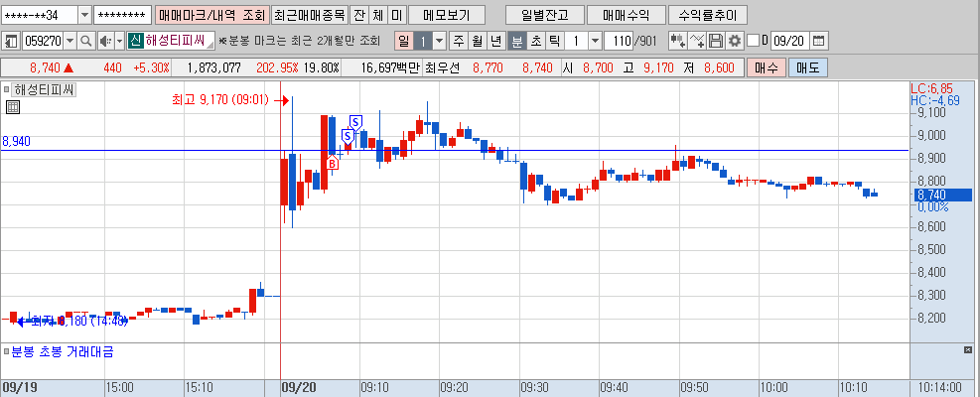Click the volume value 1,873,077

click(213, 67)
